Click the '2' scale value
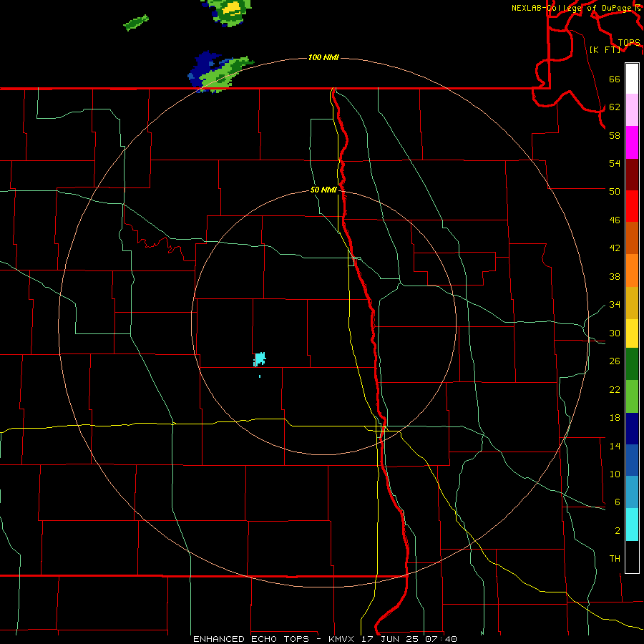Image resolution: width=644 pixels, height=644 pixels. (x=618, y=531)
